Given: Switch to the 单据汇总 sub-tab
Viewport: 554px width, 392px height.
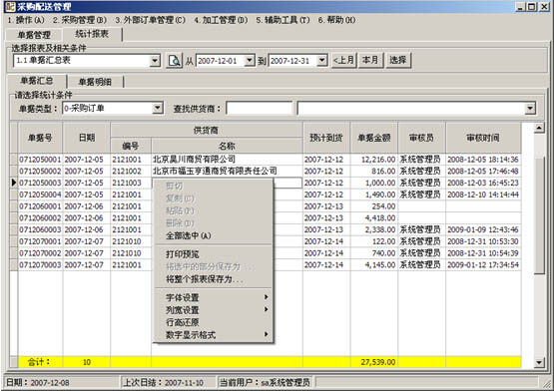Looking at the screenshot, I should tap(37, 81).
